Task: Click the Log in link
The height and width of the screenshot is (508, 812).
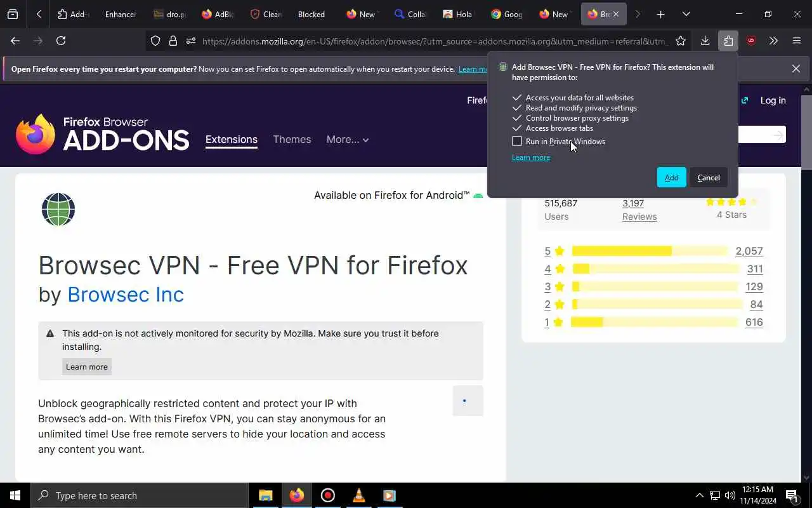Action: tap(773, 100)
